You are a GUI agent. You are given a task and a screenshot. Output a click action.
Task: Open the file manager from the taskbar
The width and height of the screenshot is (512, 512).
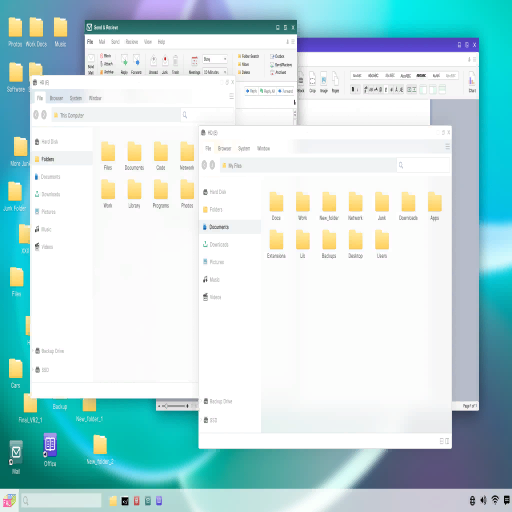(113, 501)
